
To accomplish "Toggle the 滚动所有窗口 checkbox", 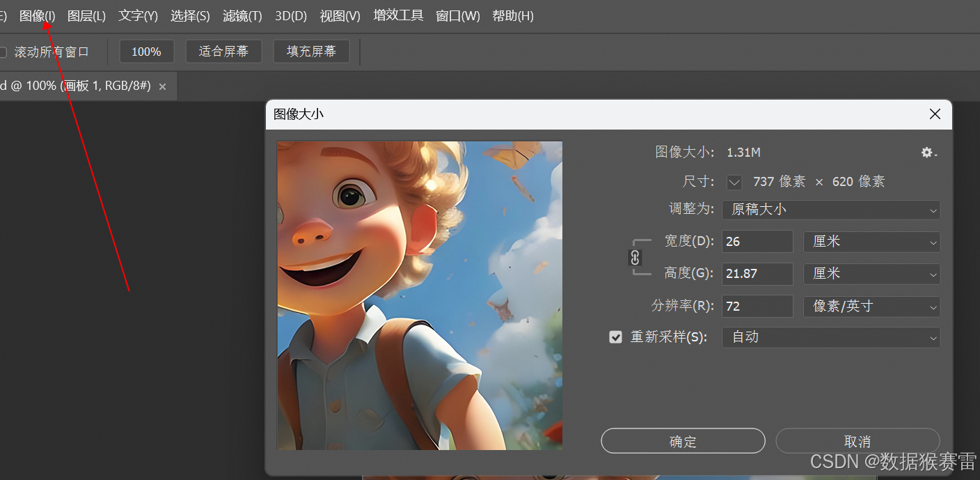I will pyautogui.click(x=3, y=52).
